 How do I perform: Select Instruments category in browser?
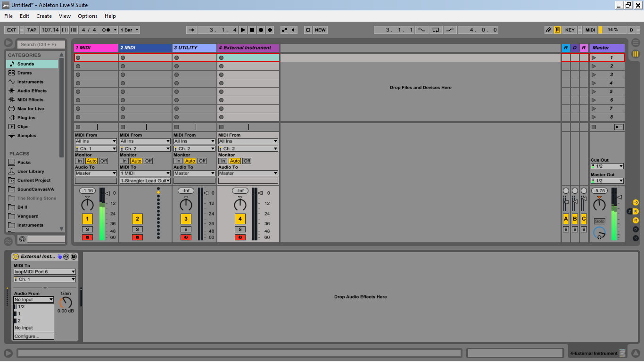32,82
